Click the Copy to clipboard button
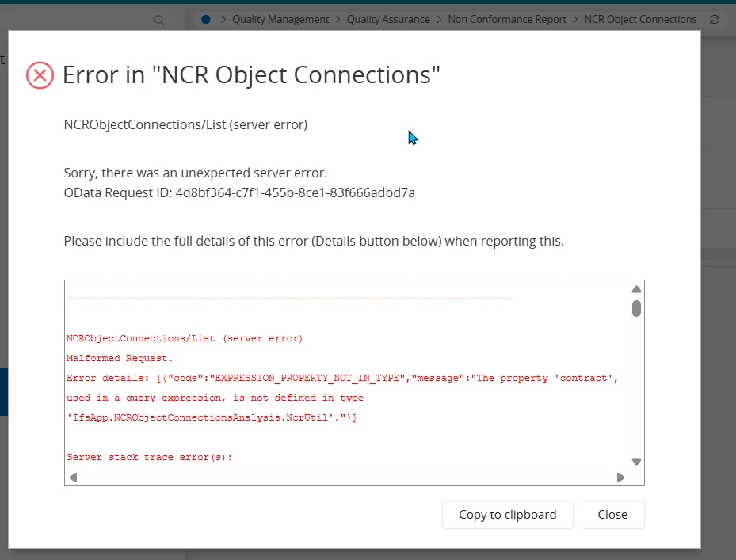The width and height of the screenshot is (736, 560). pos(507,515)
